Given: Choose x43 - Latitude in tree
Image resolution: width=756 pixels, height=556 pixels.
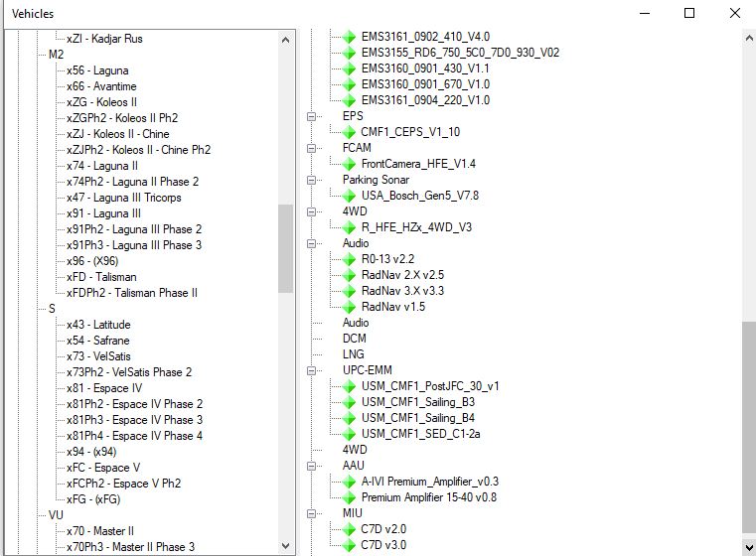Looking at the screenshot, I should pos(98,325).
